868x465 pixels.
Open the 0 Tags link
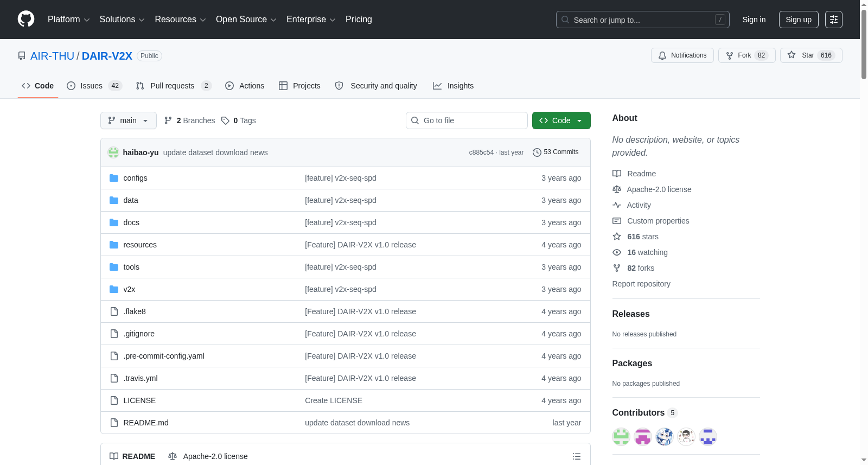(x=239, y=120)
